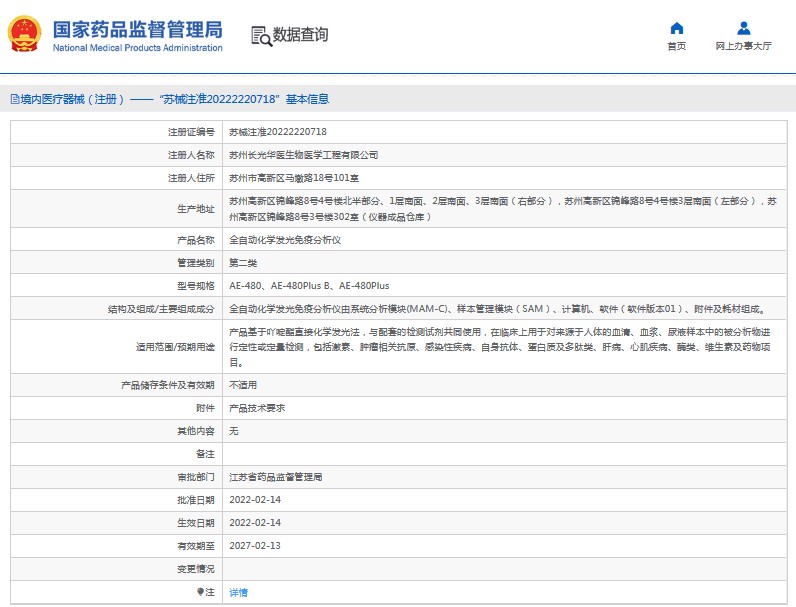
Task: Click the 型号规格 label
Action: 196,286
